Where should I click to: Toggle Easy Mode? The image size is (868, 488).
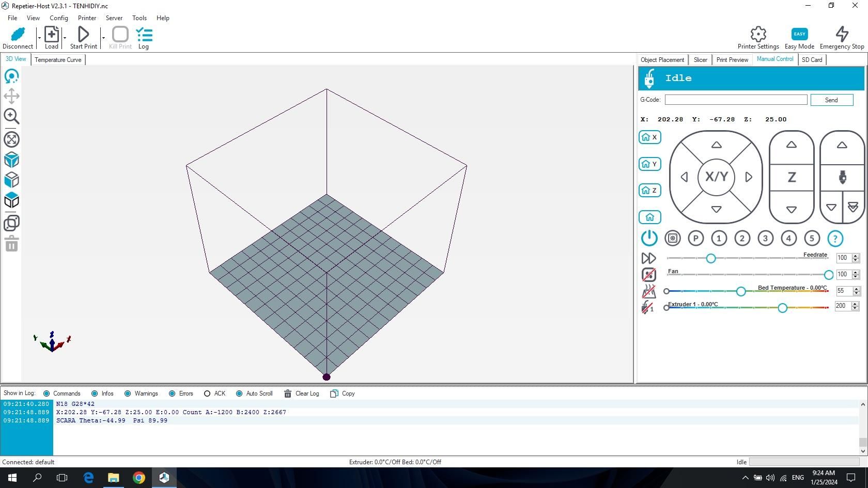click(x=799, y=38)
